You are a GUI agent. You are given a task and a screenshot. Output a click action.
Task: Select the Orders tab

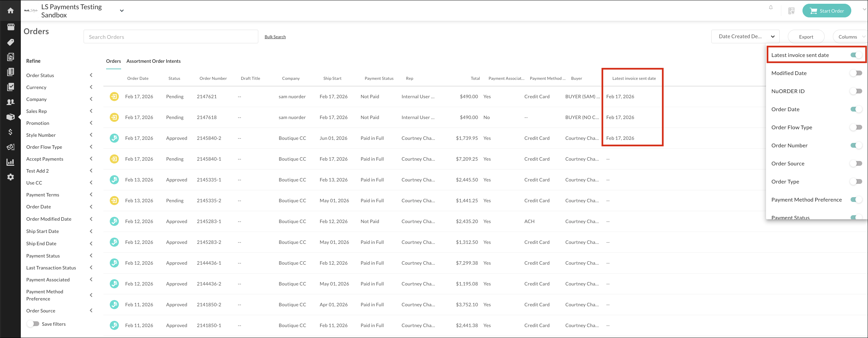click(113, 61)
